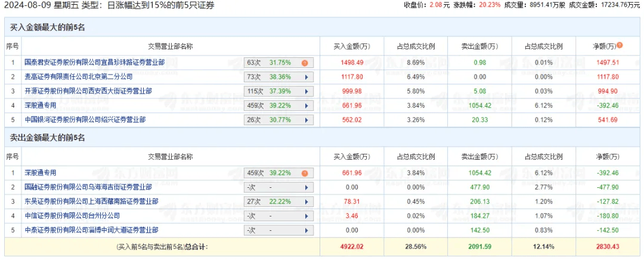This screenshot has width=644, height=260.
Task: Select the closing price 2.08 元
Action: [439, 5]
